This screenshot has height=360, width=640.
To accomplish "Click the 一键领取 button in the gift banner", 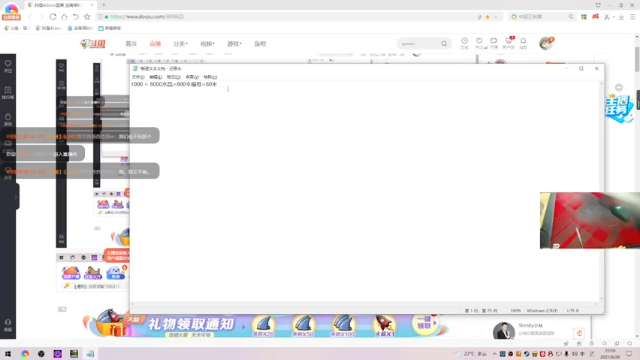I will [x=425, y=323].
